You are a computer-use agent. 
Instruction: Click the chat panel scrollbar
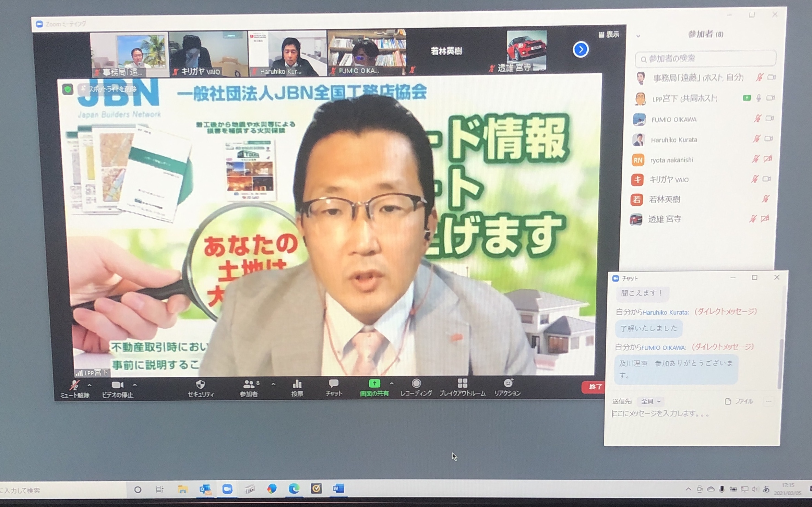point(781,364)
